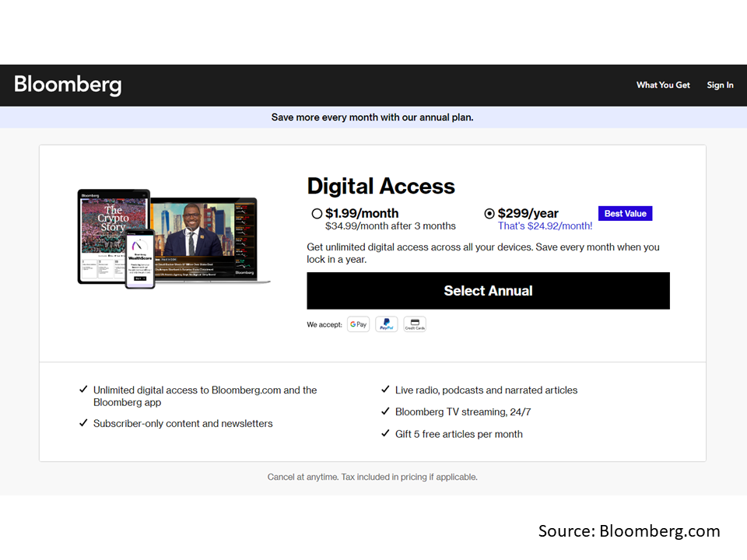Click "$34.99/month after 3 months" text

pos(391,226)
